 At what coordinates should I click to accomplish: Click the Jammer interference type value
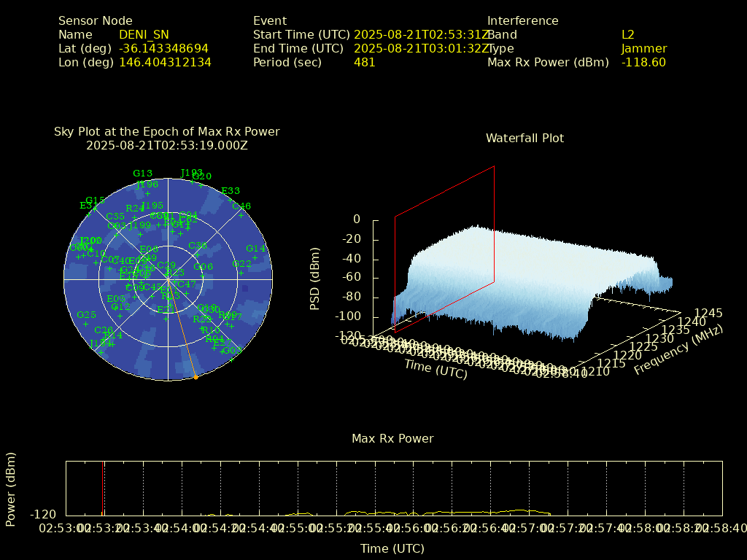click(643, 49)
